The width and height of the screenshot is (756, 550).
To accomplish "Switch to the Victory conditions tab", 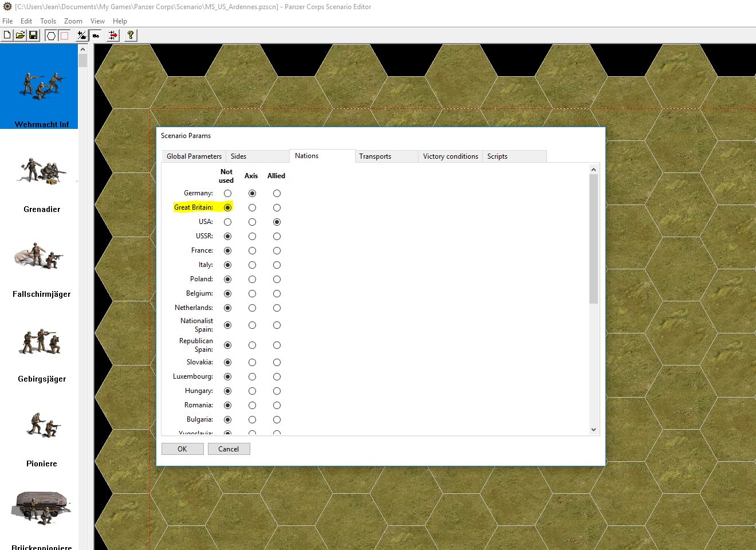I will point(451,156).
